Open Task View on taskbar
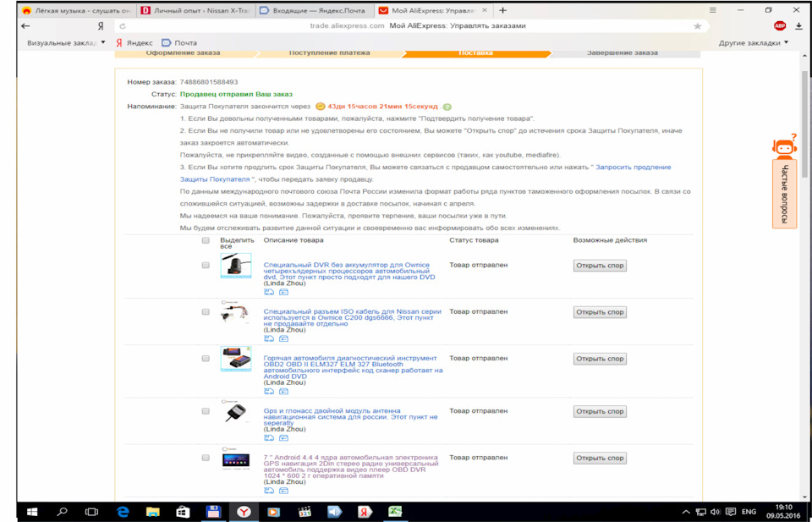The width and height of the screenshot is (812, 522). pos(91,512)
